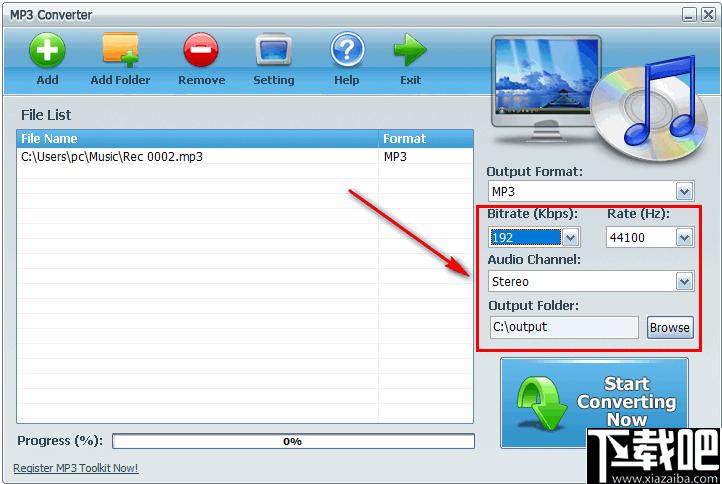Minimize the MP3 Converter window

click(689, 15)
